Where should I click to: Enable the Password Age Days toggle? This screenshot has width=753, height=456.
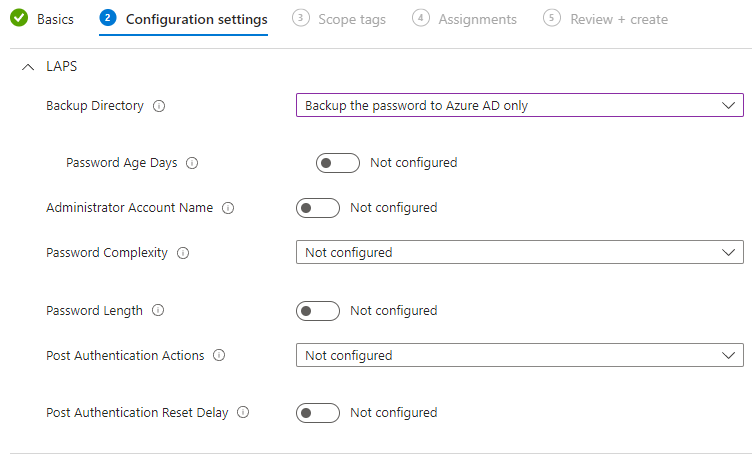(x=337, y=163)
